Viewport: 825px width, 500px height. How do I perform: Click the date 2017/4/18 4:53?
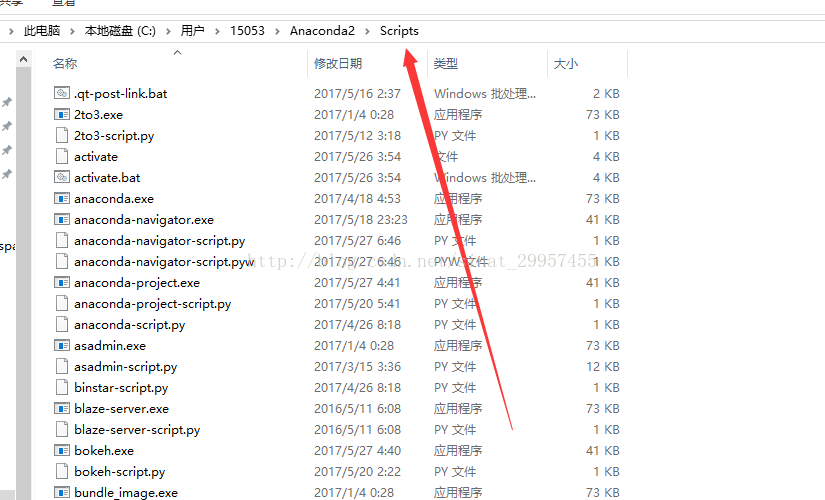357,198
